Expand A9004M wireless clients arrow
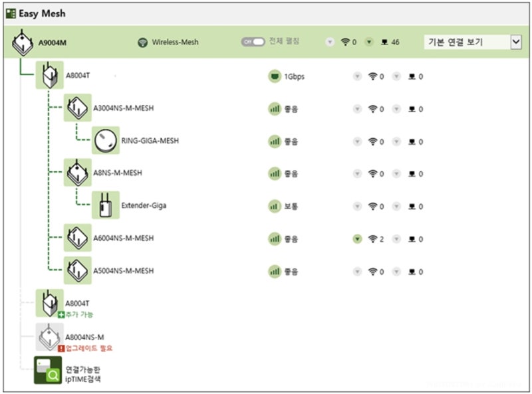Screen dimensions: 532x394 330,42
